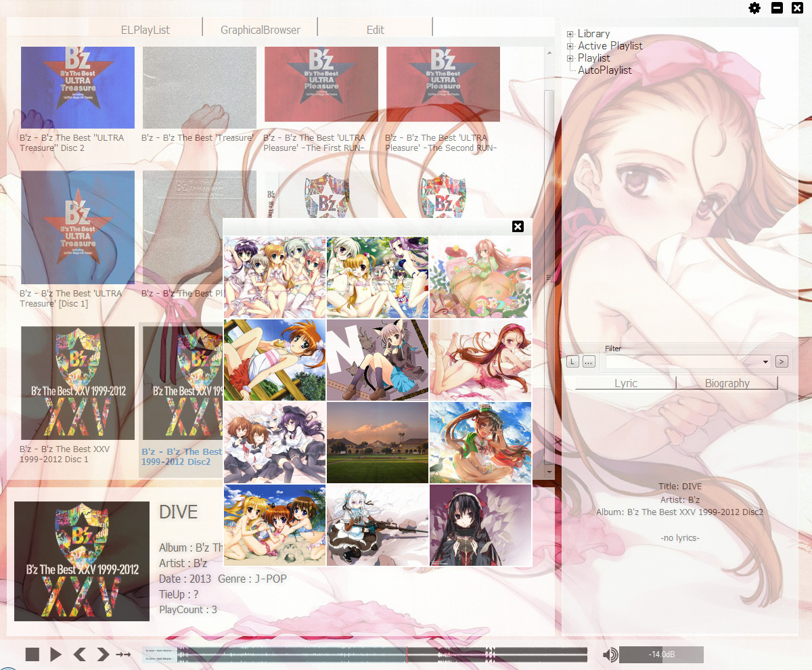This screenshot has height=670, width=812.
Task: Switch to the GraphicalBrowser tab
Action: point(261,30)
